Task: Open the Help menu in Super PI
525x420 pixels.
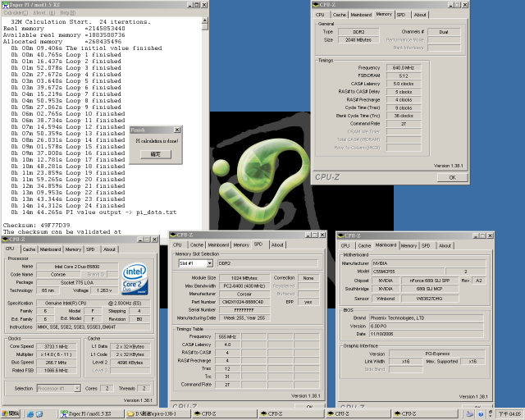Action: [x=67, y=13]
